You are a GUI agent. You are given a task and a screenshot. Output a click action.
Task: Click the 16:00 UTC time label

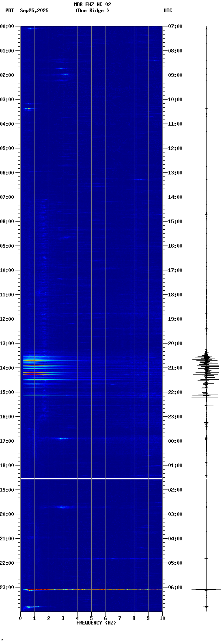pos(175,246)
